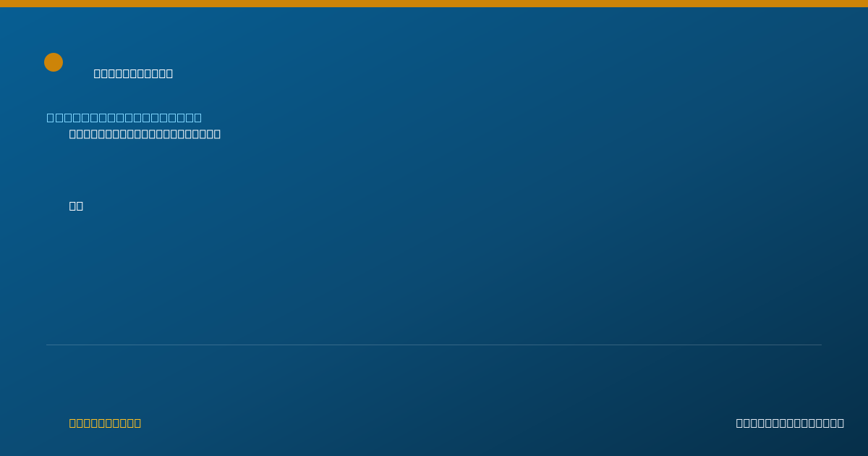868x456 pixels.
Task: Click the orange circle logo icon
Action: [54, 62]
